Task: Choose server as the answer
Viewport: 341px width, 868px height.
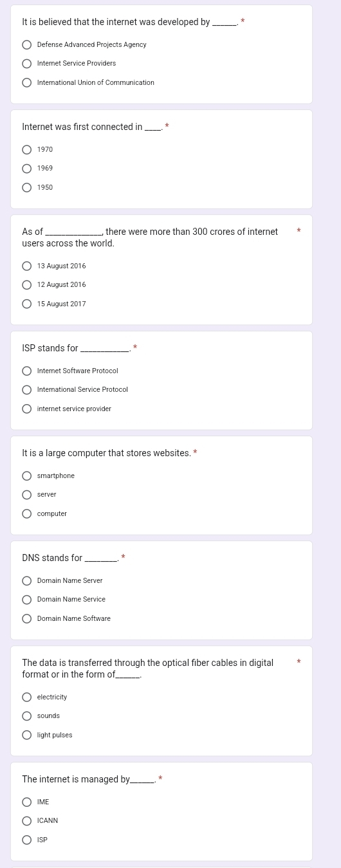Action: coord(27,495)
